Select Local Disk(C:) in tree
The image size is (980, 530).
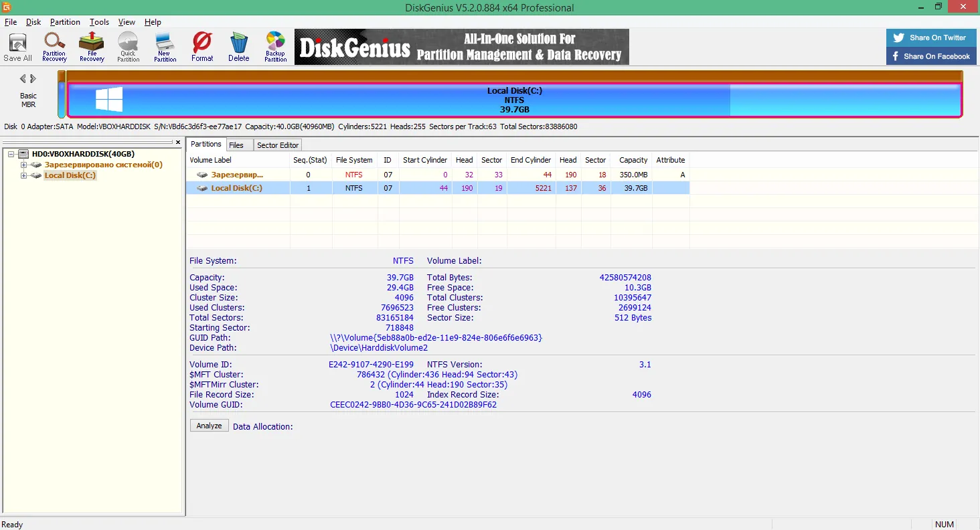70,175
